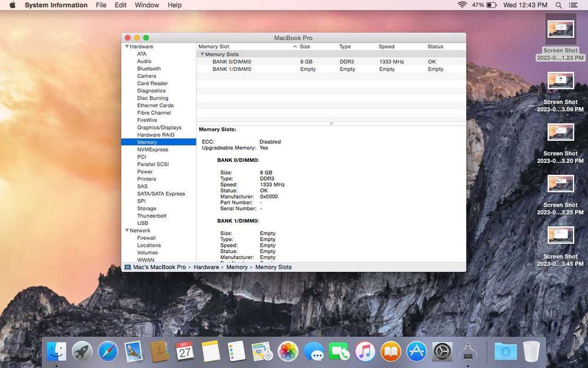Screen dimensions: 588x368
Task: Collapse the Hardware section triangle
Action: click(127, 47)
